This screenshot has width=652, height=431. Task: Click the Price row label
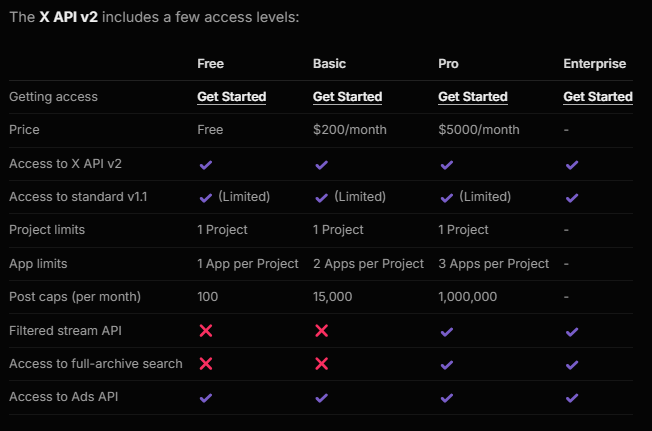(x=24, y=130)
